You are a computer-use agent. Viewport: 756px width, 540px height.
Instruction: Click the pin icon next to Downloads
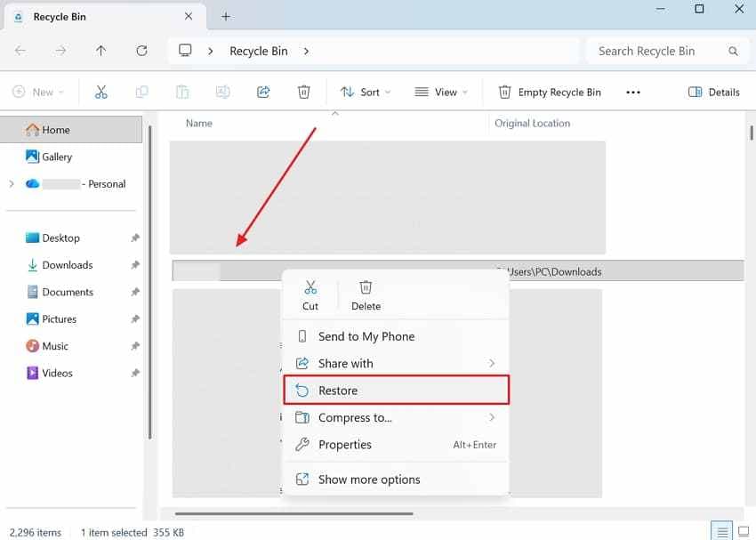(x=135, y=265)
